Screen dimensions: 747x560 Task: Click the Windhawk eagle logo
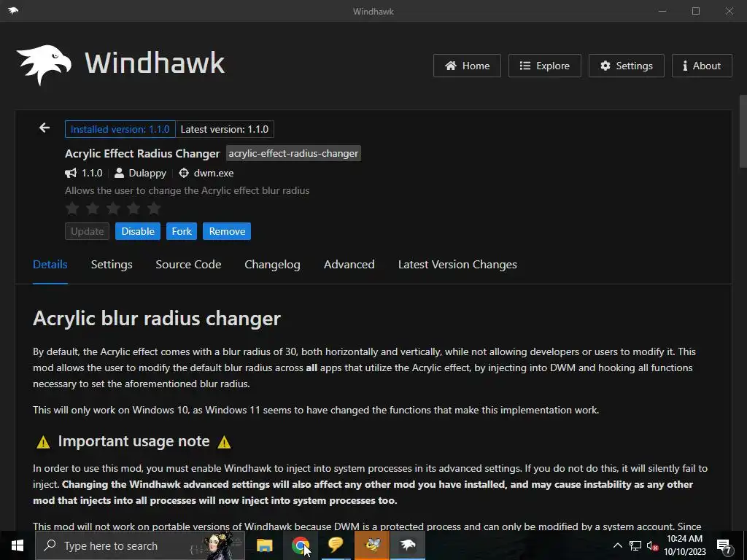[44, 65]
